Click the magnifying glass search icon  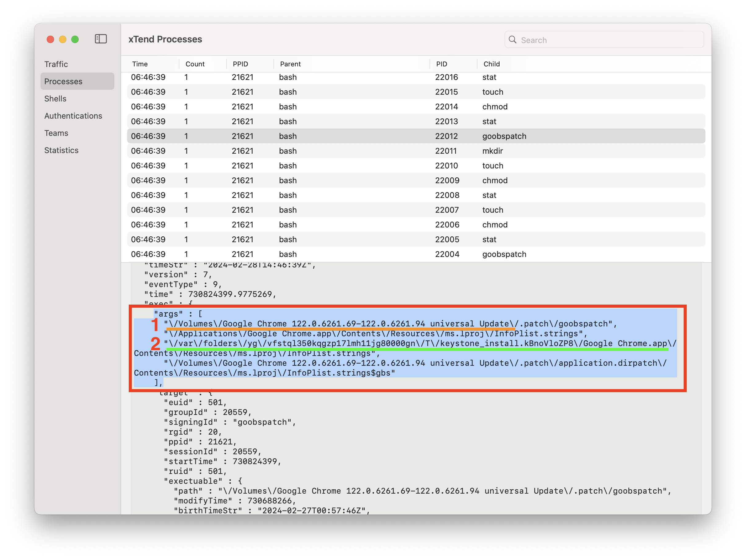(x=512, y=40)
